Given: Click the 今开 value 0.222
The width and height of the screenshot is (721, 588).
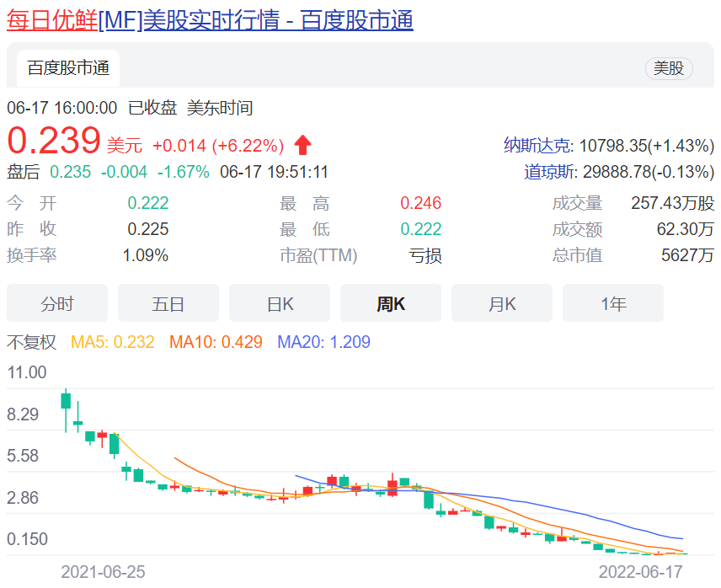Looking at the screenshot, I should pyautogui.click(x=148, y=203).
